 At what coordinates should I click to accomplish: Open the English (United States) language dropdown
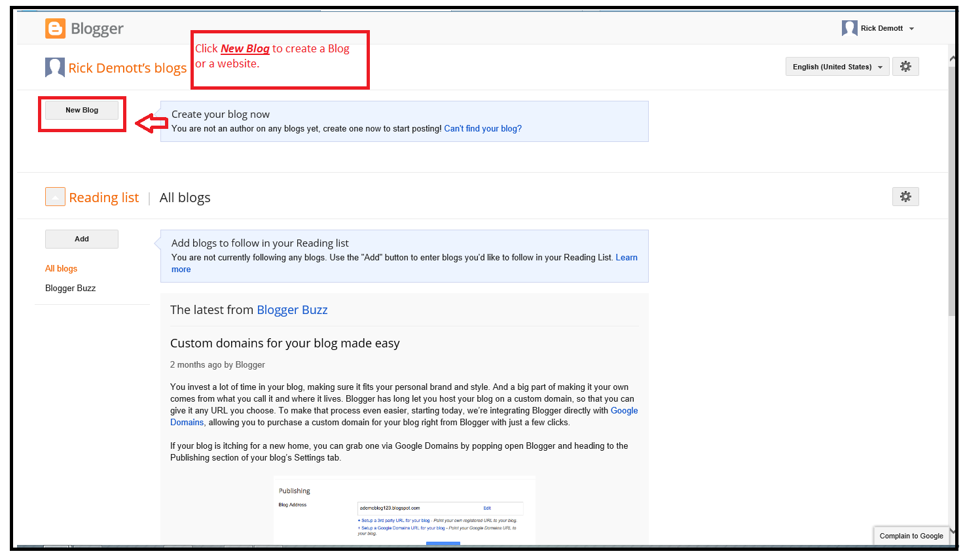tap(837, 66)
